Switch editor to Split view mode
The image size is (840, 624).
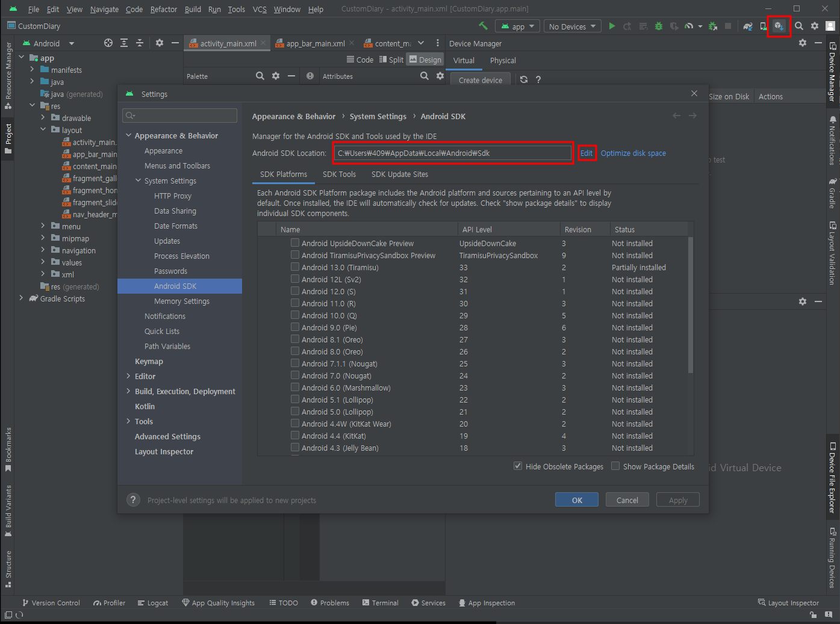391,60
